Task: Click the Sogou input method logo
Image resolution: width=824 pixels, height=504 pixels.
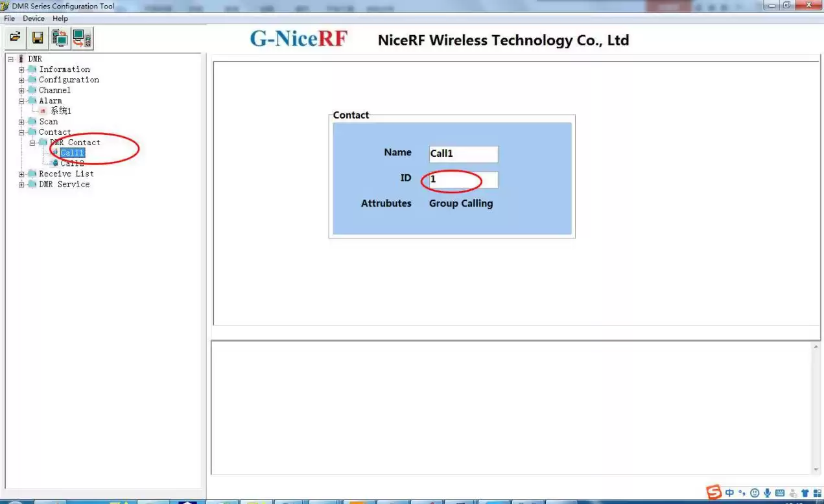Action: [714, 493]
